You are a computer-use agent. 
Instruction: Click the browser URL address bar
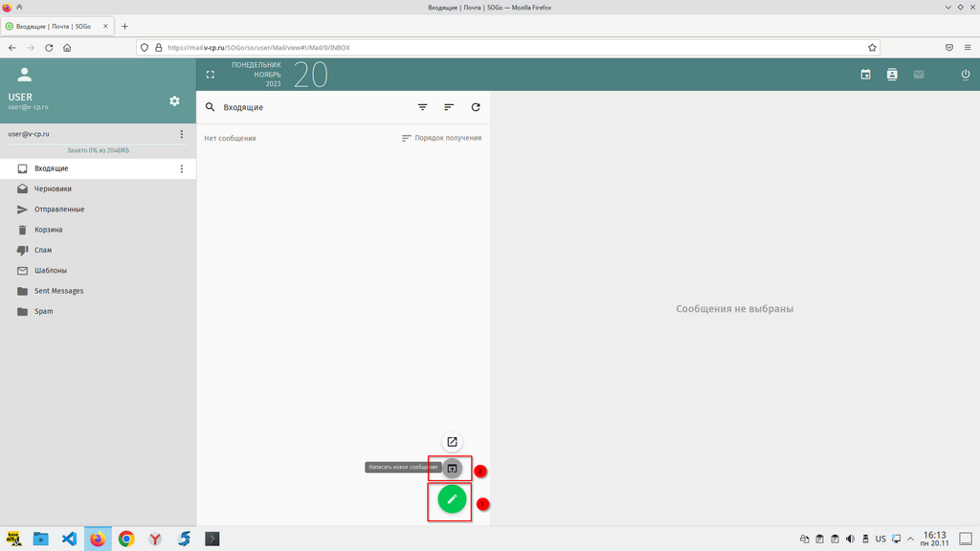click(x=507, y=47)
